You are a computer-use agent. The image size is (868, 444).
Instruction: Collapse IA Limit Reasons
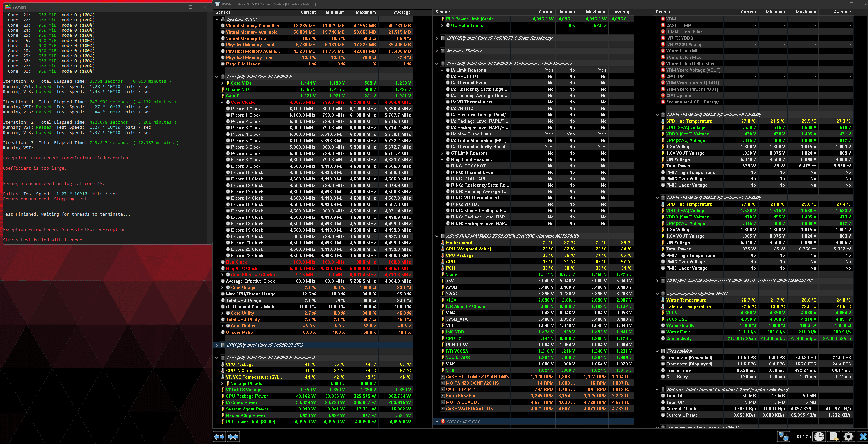click(442, 70)
